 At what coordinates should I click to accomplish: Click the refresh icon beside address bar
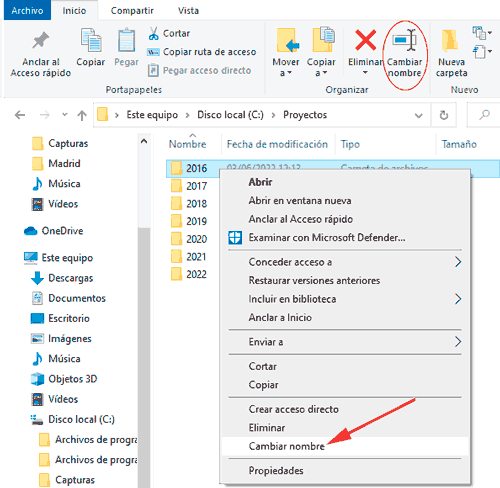(444, 115)
